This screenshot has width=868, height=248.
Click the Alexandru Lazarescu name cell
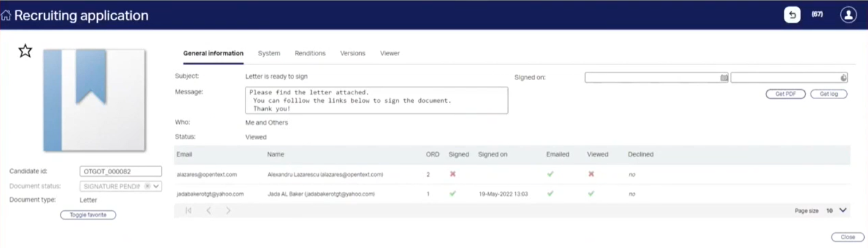[x=325, y=174]
